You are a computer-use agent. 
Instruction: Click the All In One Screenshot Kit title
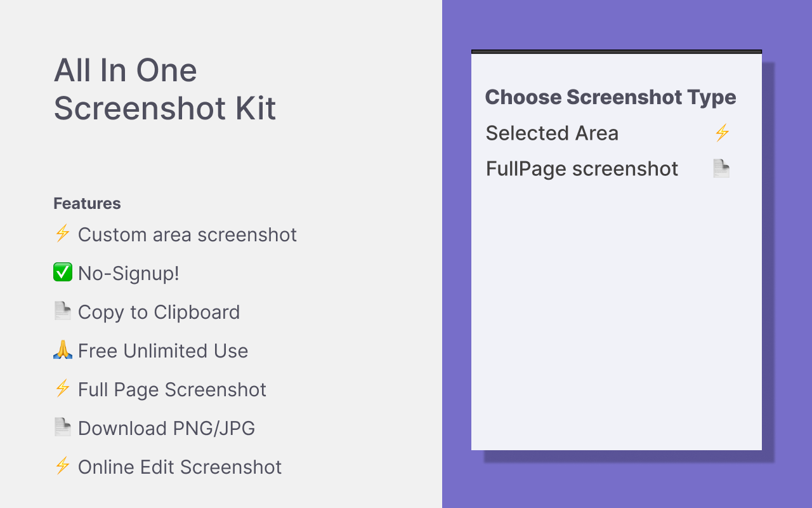tap(165, 89)
